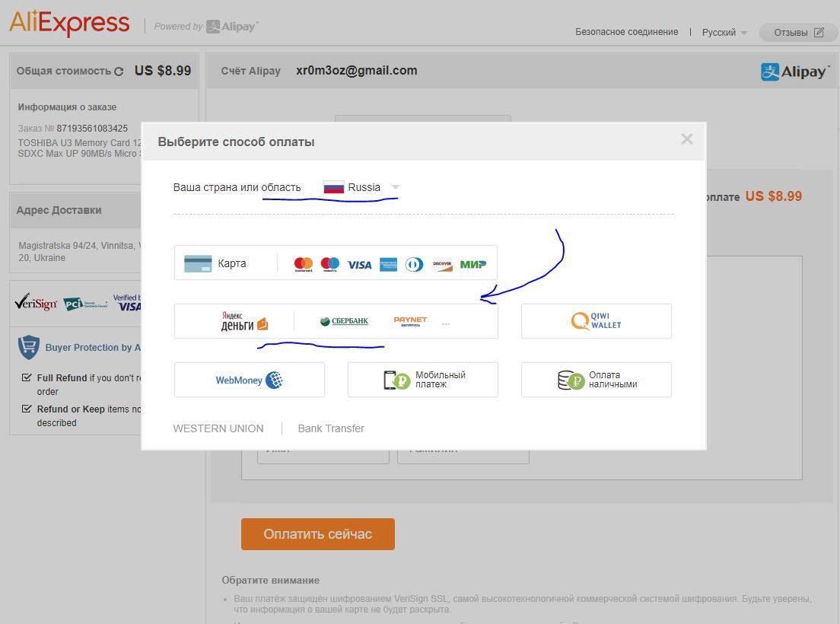840x624 pixels.
Task: Click the MIR card logo
Action: click(473, 264)
